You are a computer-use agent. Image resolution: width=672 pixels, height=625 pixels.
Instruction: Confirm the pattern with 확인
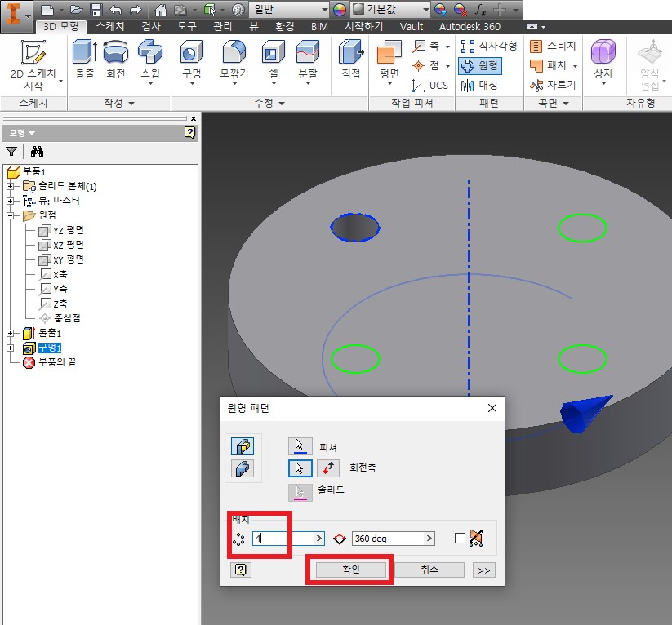(350, 570)
